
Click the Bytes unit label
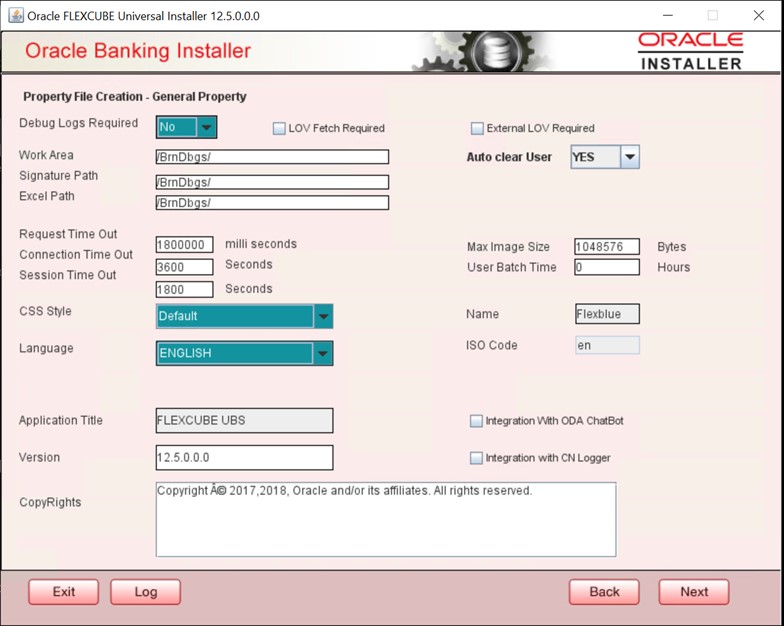tap(672, 246)
